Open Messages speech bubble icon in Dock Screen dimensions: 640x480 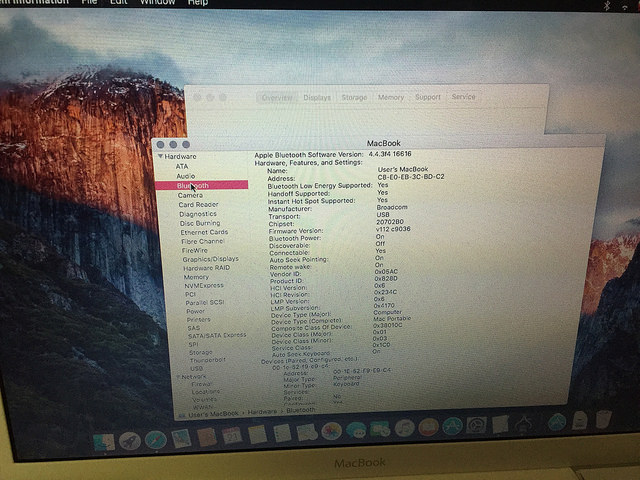tap(356, 429)
